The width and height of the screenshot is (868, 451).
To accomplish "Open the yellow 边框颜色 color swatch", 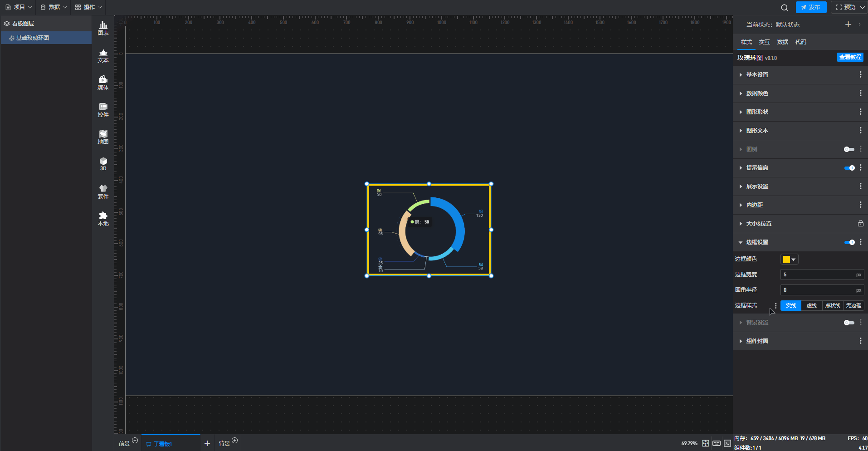I will pos(789,259).
